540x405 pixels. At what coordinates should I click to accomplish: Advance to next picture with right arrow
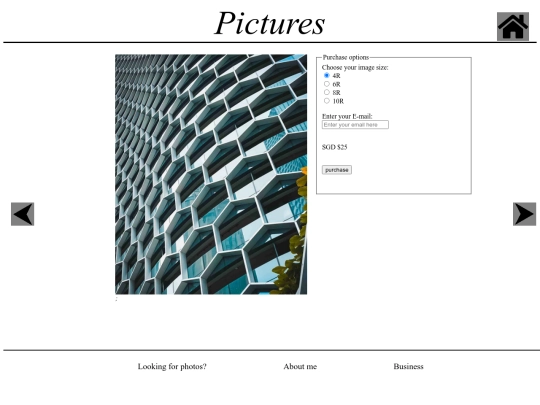point(524,214)
